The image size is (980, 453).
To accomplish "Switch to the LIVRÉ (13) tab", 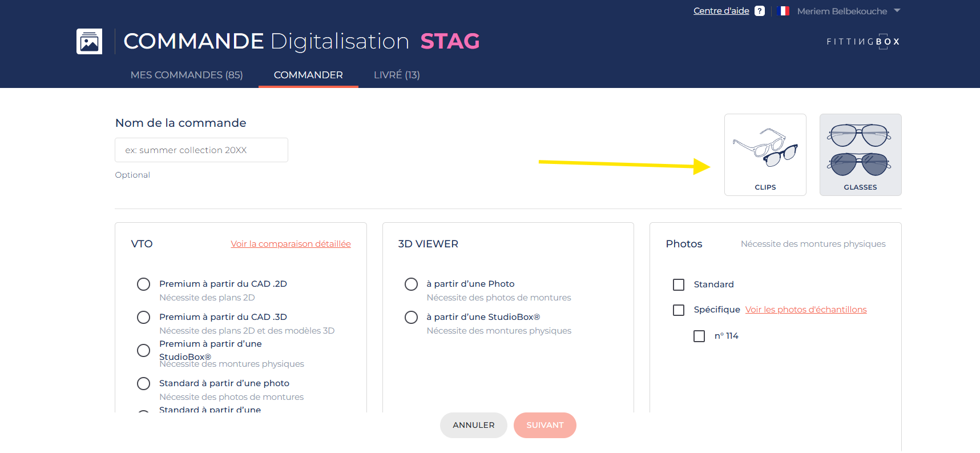I will point(397,75).
